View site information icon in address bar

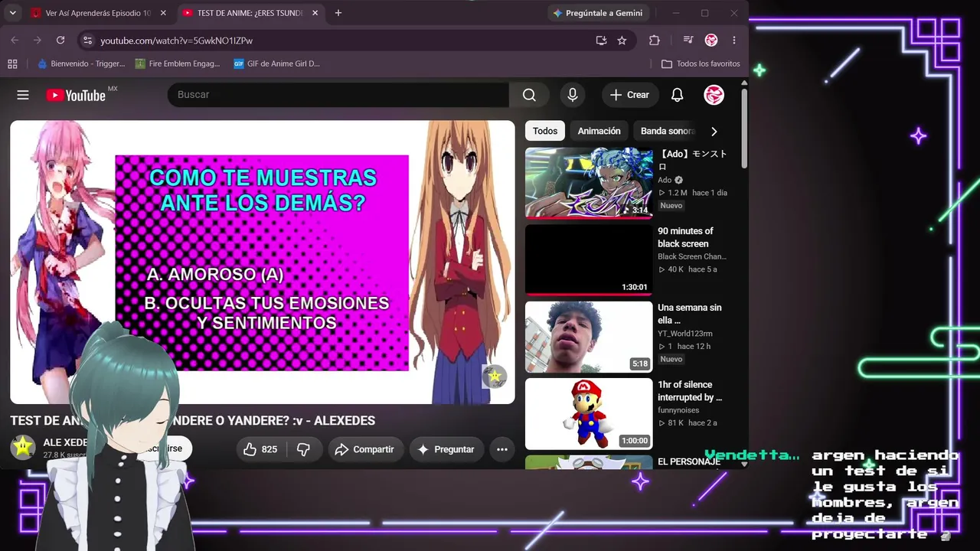(x=87, y=41)
